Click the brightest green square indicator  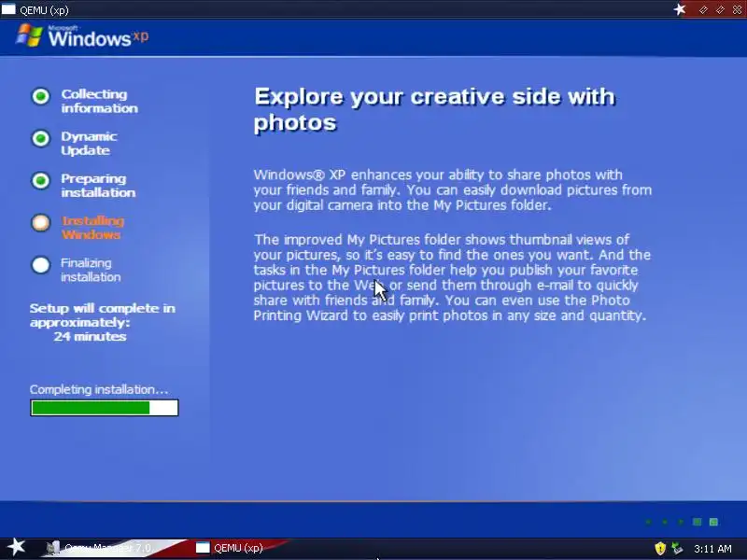click(713, 522)
